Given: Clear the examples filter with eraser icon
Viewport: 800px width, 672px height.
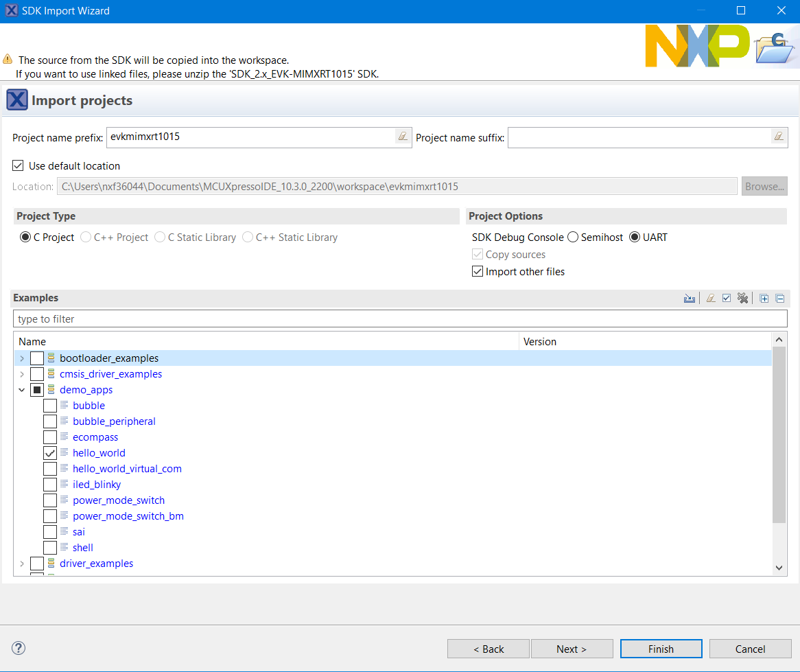Looking at the screenshot, I should [711, 299].
